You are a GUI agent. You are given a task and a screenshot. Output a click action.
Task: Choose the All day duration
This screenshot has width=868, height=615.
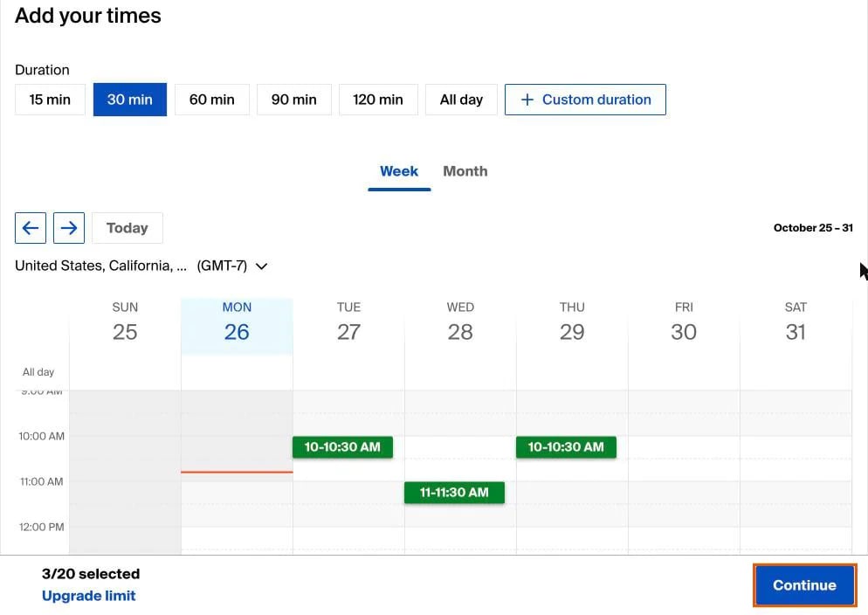461,100
